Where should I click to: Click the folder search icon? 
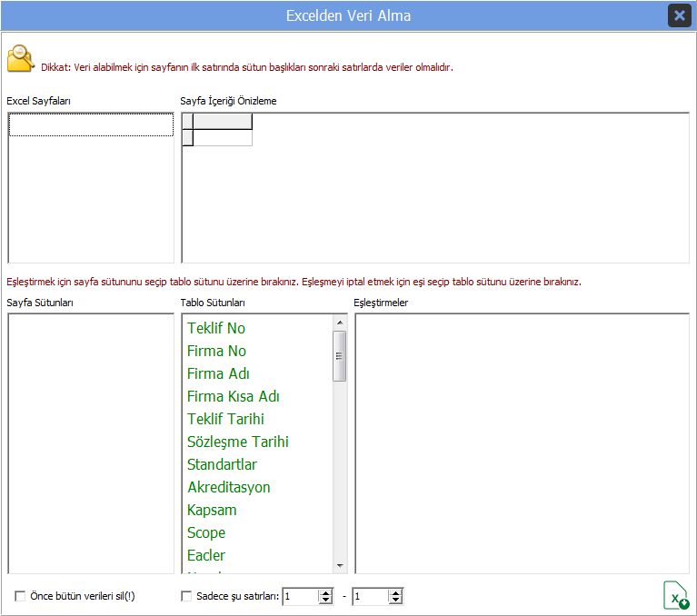[x=21, y=58]
